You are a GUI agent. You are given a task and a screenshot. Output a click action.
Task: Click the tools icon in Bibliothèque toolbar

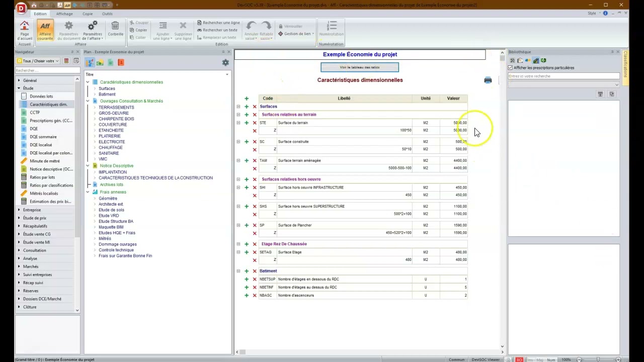click(x=513, y=61)
